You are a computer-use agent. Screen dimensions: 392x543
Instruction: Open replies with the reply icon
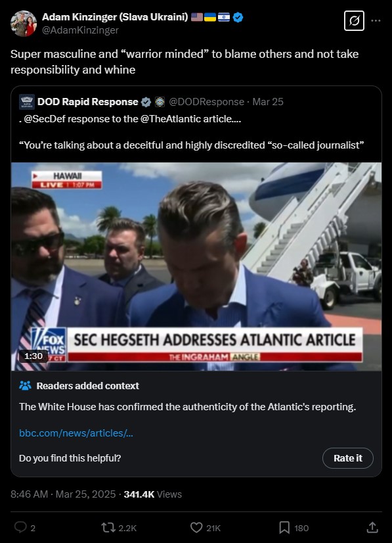pyautogui.click(x=20, y=527)
